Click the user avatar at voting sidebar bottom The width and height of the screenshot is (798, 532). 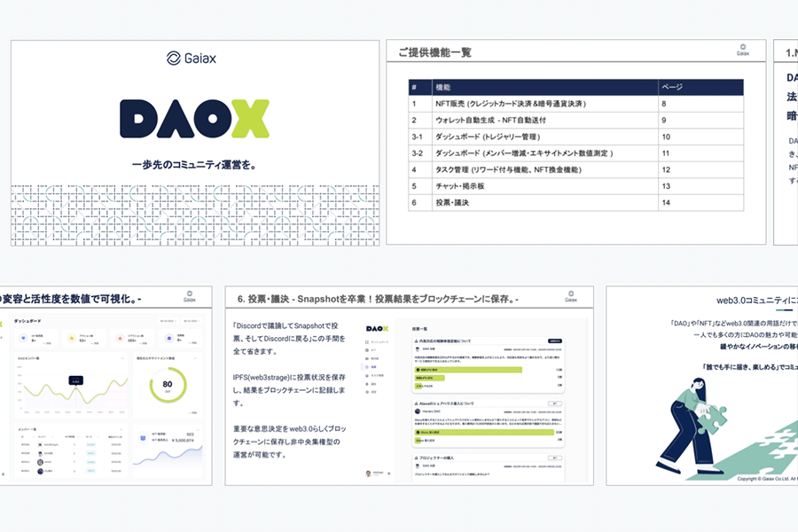pyautogui.click(x=369, y=473)
